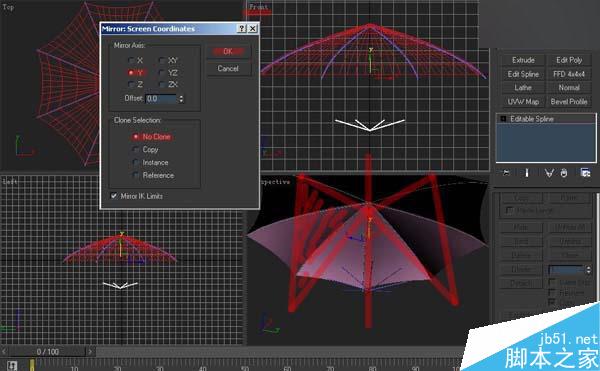Apply the Extrude modifier button
Viewport: 600px width, 371px height.
[x=523, y=60]
